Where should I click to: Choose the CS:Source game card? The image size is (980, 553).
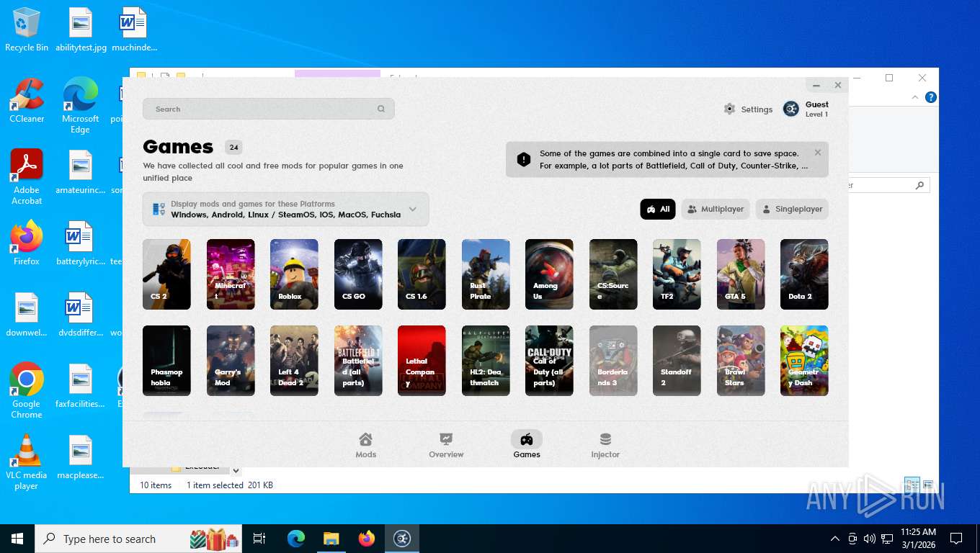click(x=613, y=274)
